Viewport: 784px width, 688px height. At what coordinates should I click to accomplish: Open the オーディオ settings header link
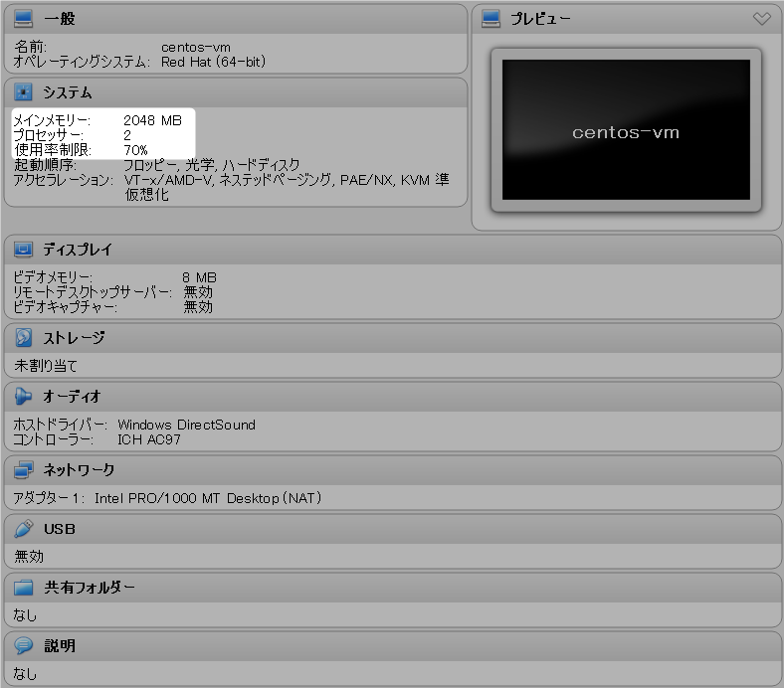pyautogui.click(x=72, y=397)
